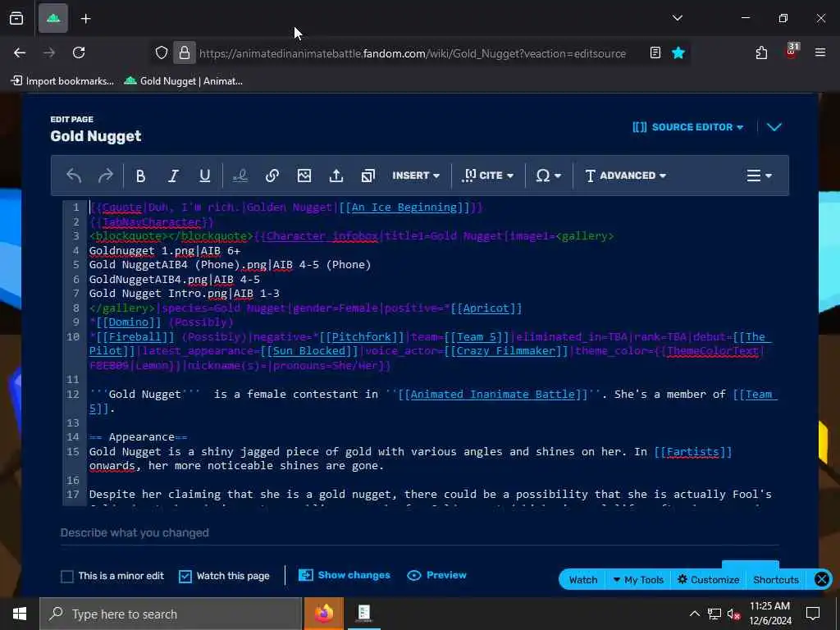The image size is (840, 630).
Task: Click the taskbar search box
Action: pyautogui.click(x=171, y=614)
